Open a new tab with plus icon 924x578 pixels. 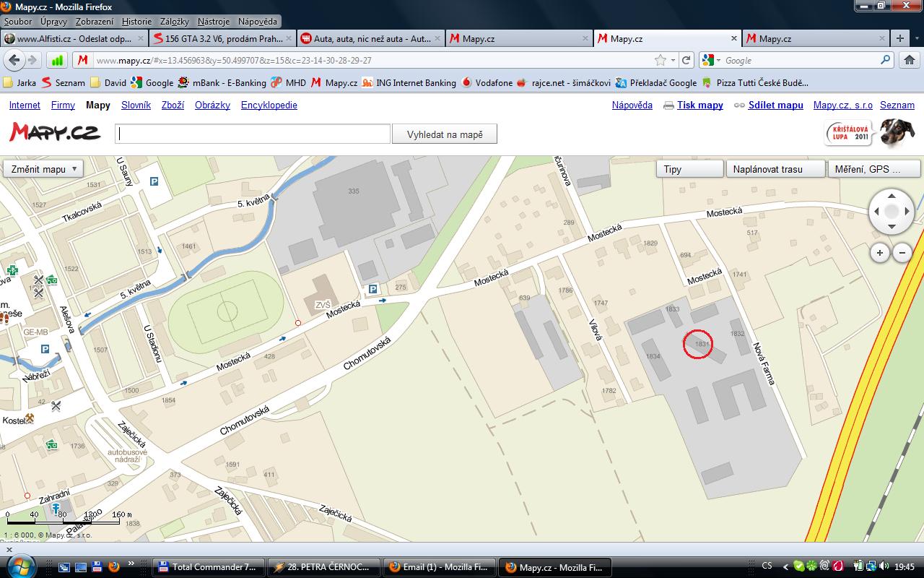tap(899, 39)
